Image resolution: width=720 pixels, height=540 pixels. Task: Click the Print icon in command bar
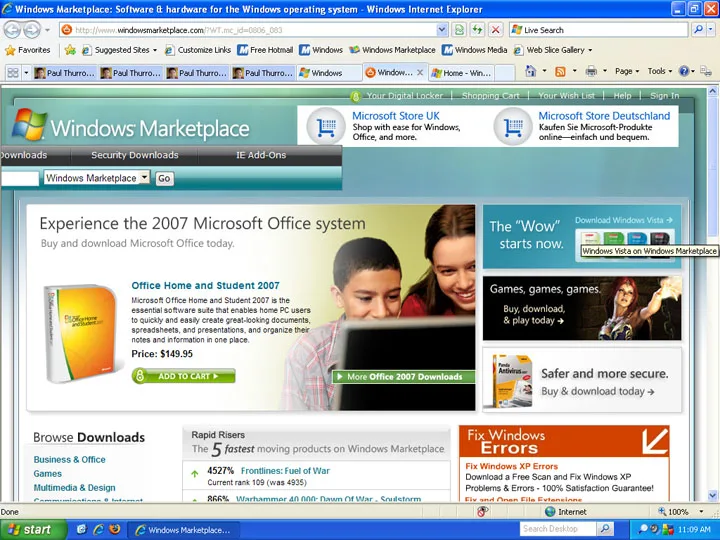tap(591, 71)
